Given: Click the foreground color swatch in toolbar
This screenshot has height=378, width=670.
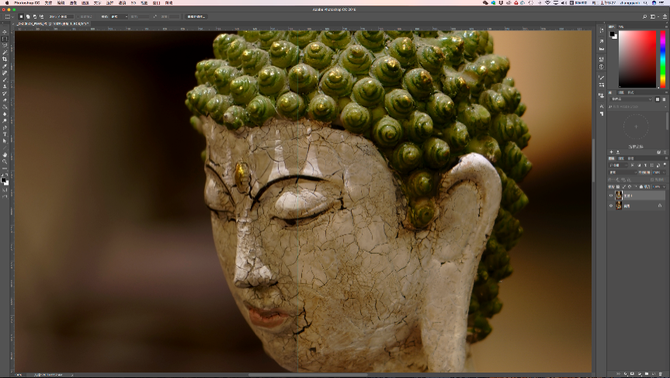Looking at the screenshot, I should (3, 180).
